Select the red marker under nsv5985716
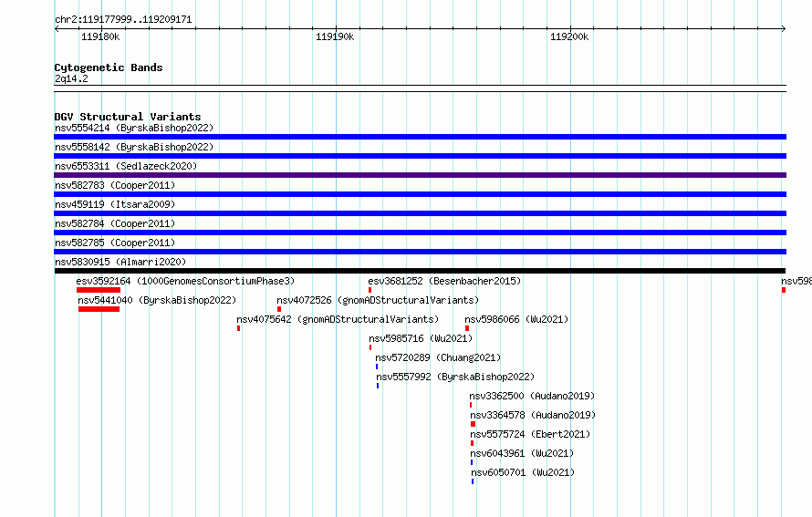The width and height of the screenshot is (812, 517). (x=370, y=347)
